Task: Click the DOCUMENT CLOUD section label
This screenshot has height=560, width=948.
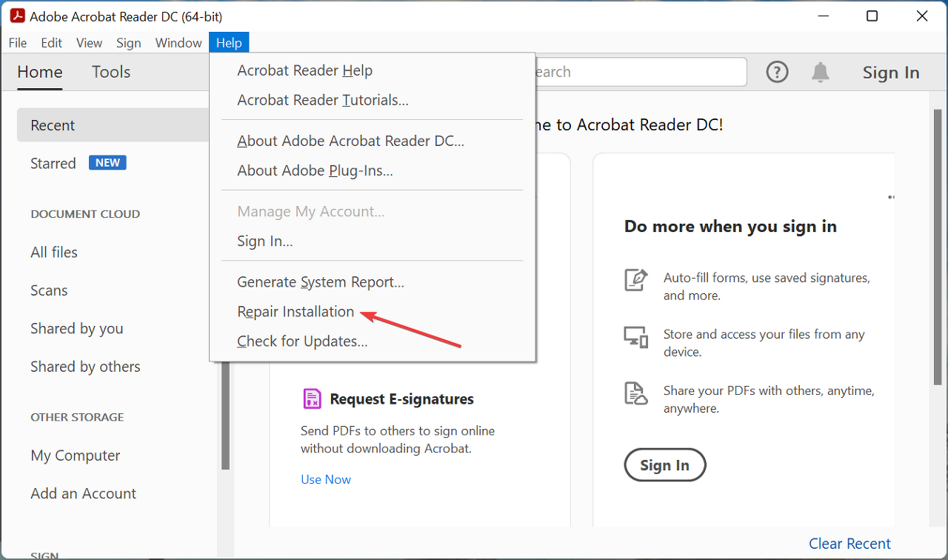Action: point(85,214)
